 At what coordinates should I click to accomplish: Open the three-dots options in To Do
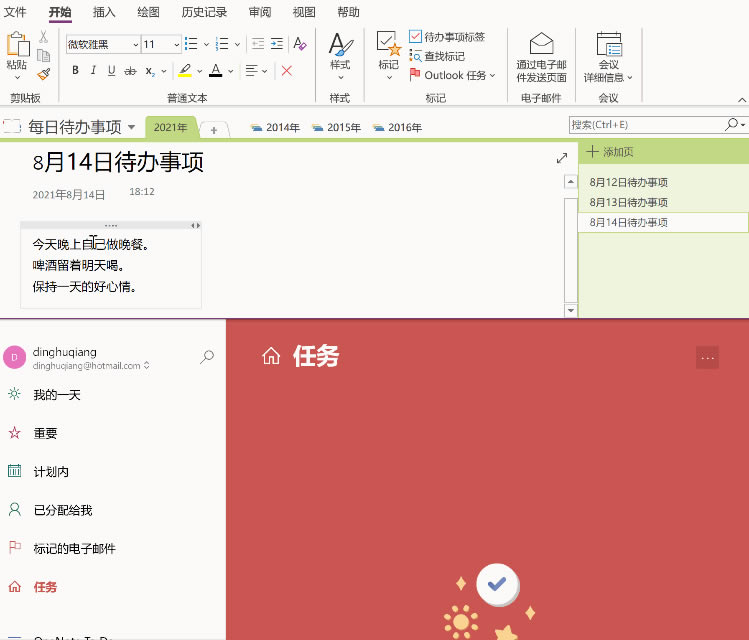[x=707, y=358]
